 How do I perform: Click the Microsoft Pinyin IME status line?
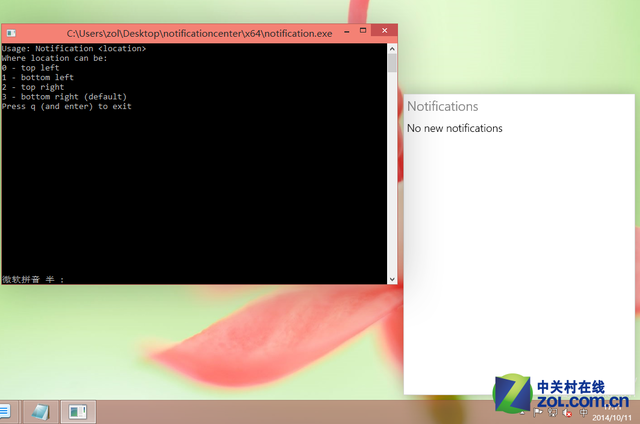coord(33,279)
